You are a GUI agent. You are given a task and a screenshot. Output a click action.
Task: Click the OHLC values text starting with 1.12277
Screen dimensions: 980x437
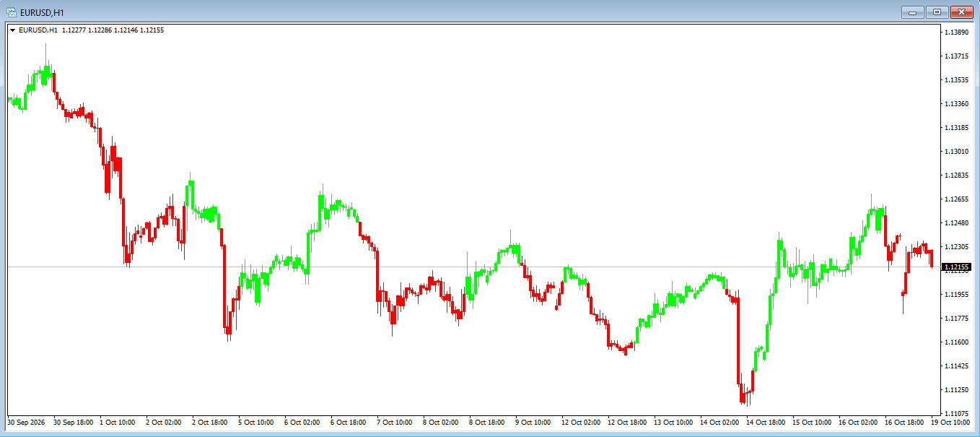pos(113,30)
